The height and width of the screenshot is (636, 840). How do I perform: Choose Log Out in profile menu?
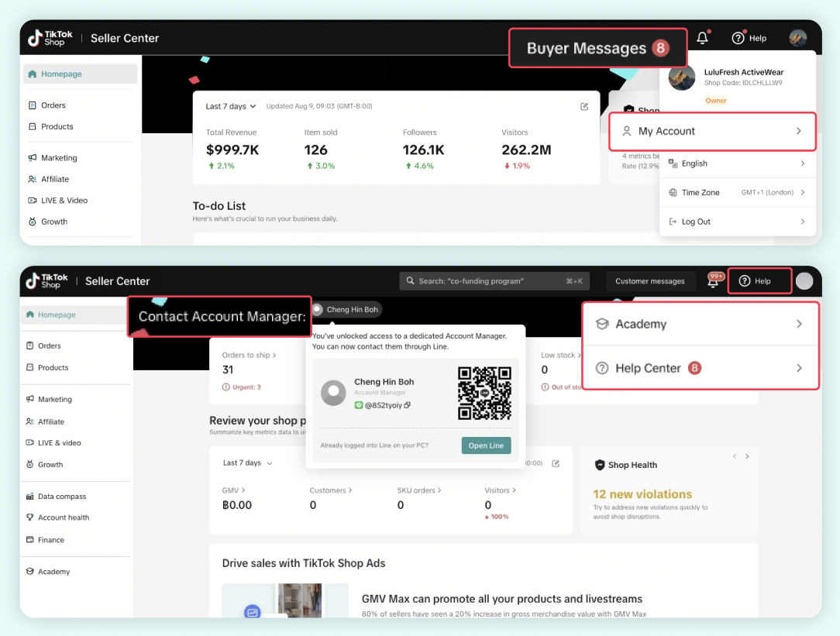tap(737, 222)
